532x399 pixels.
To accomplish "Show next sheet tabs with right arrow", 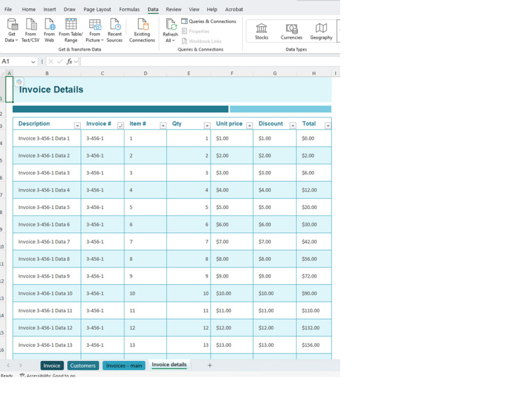I will [x=21, y=365].
